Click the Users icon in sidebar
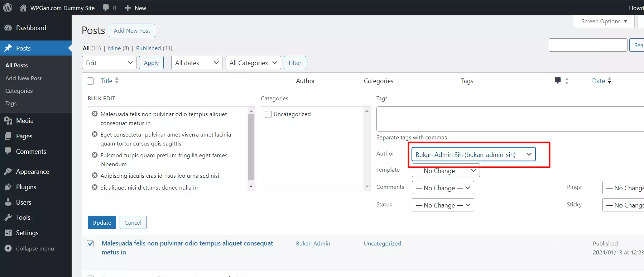 (8, 202)
